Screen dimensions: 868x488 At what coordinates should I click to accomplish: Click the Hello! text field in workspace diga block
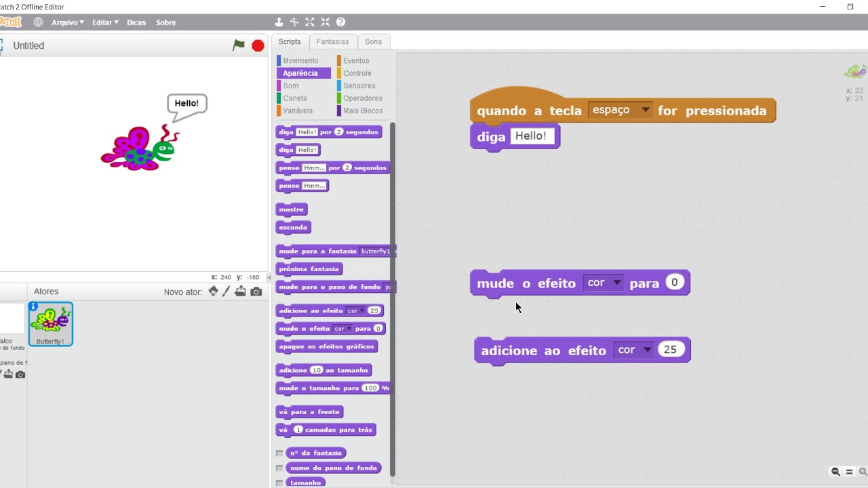pyautogui.click(x=532, y=136)
